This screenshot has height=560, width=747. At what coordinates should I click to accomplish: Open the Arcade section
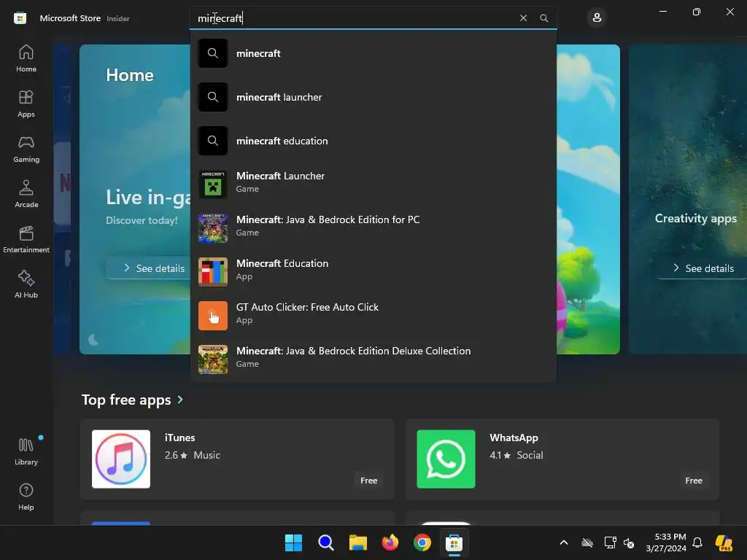[x=26, y=194]
